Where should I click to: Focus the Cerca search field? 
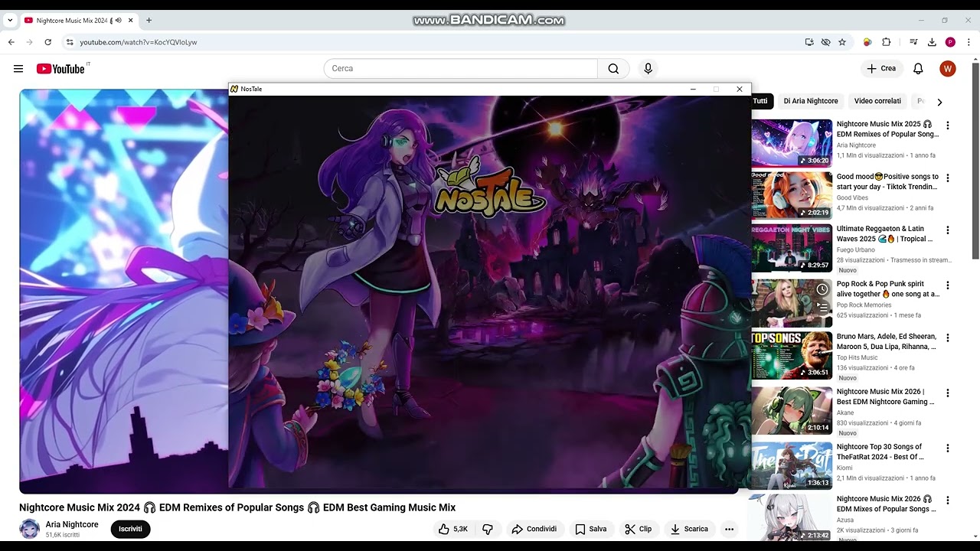click(461, 69)
